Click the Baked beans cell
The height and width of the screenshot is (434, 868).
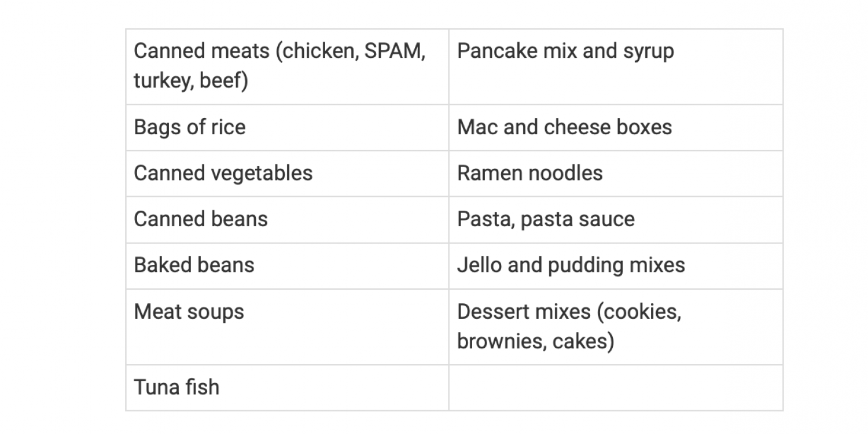(x=287, y=266)
